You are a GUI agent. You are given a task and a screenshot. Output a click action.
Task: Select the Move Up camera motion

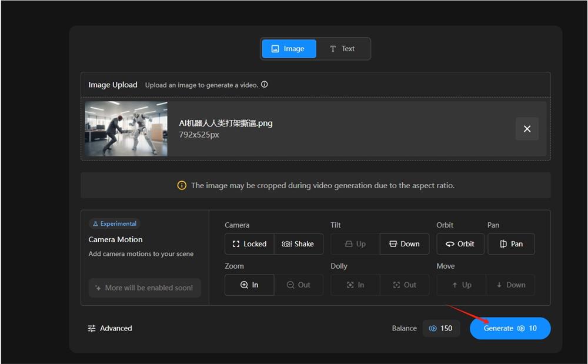461,285
